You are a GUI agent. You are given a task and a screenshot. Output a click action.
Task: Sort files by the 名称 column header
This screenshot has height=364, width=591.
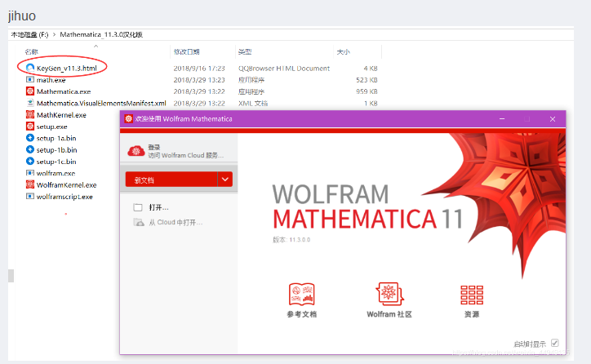click(x=31, y=51)
